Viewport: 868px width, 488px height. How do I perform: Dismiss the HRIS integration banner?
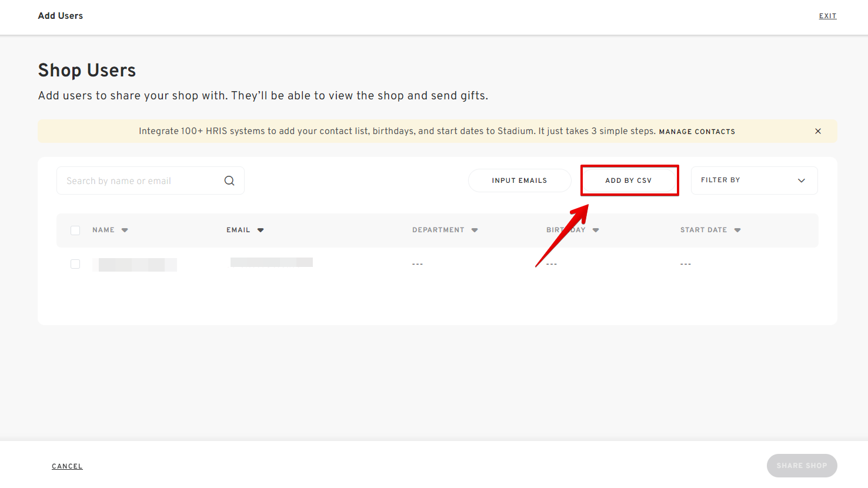[817, 131]
